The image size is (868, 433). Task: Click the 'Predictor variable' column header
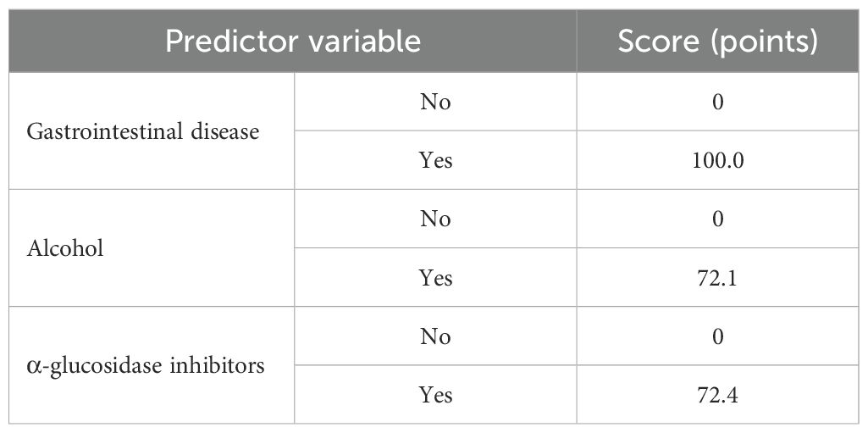(x=293, y=42)
